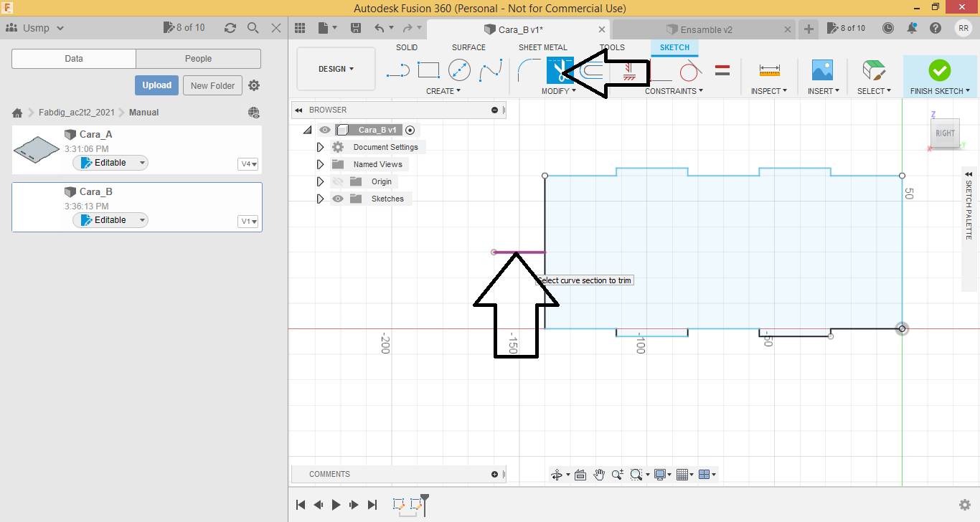This screenshot has width=980, height=522.
Task: Refresh the data panel
Action: pos(230,28)
